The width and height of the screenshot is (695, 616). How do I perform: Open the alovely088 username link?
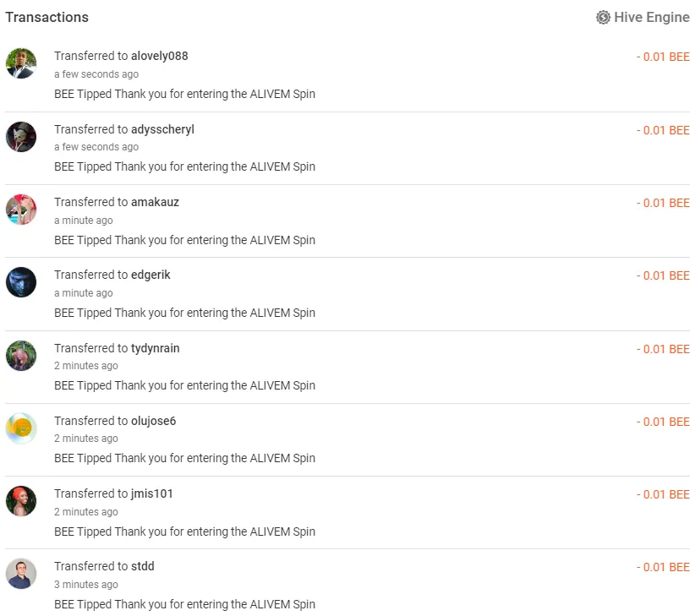tap(160, 57)
